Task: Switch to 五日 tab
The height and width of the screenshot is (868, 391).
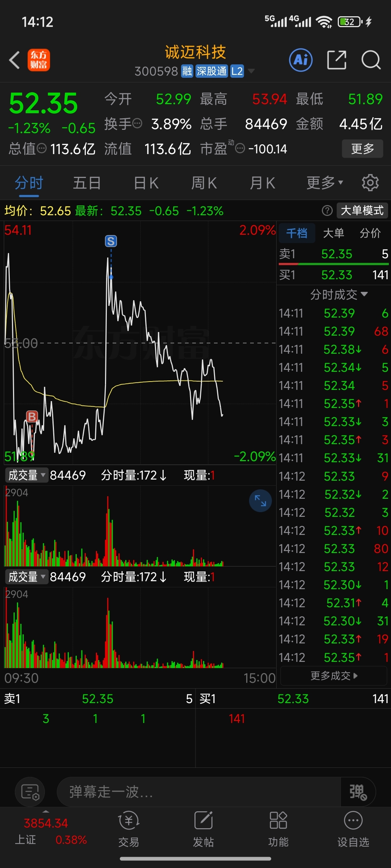Action: (87, 183)
